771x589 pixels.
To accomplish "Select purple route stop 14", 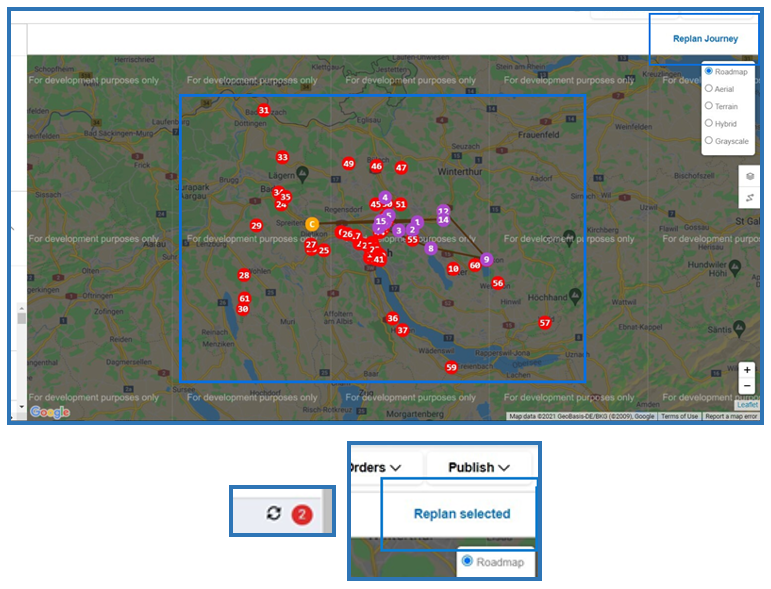I will coord(444,220).
